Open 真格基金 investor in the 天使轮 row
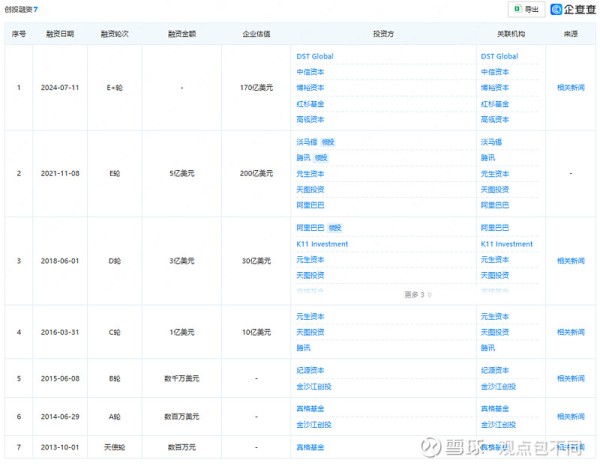The image size is (600, 466). pyautogui.click(x=310, y=447)
